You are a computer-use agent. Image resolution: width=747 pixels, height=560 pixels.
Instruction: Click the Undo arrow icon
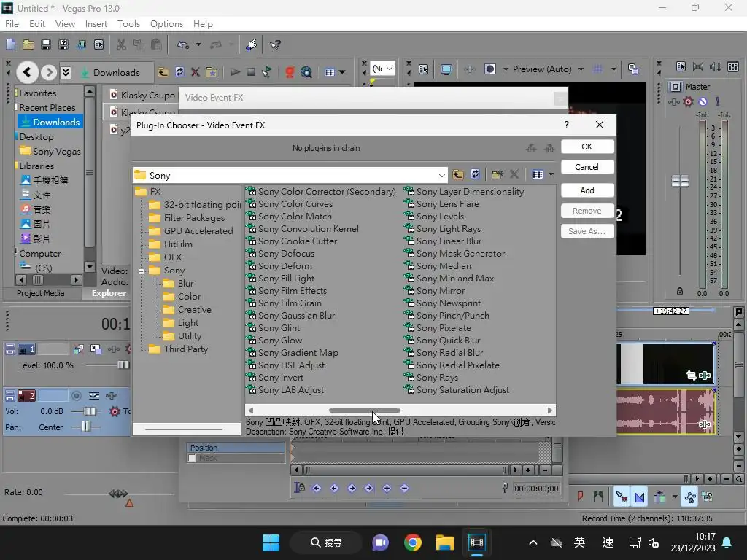[183, 44]
